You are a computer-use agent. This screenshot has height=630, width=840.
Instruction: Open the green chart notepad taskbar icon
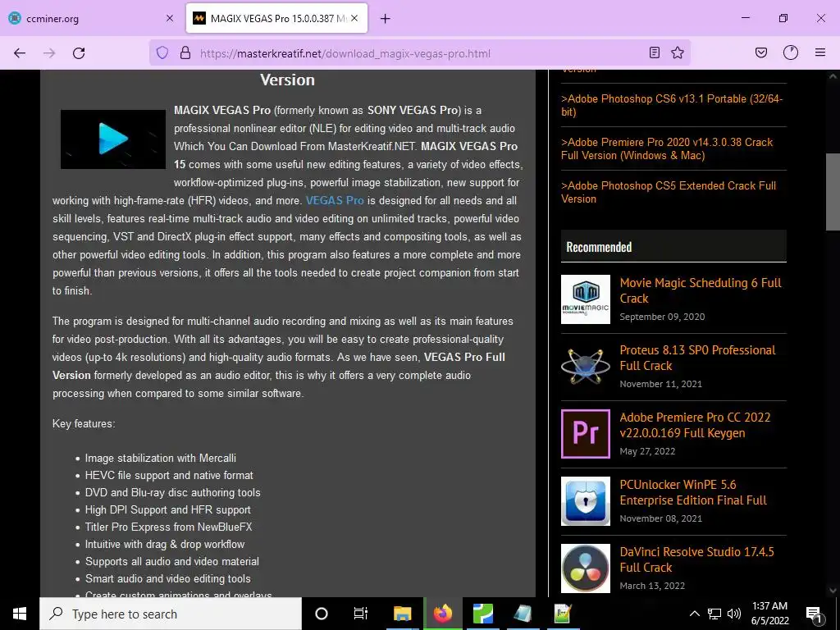point(563,614)
